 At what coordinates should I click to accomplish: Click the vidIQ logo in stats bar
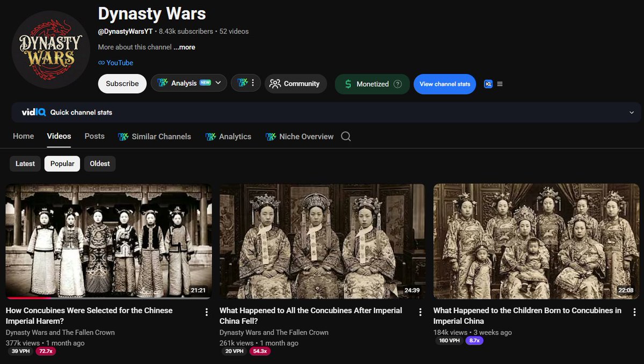click(x=34, y=112)
